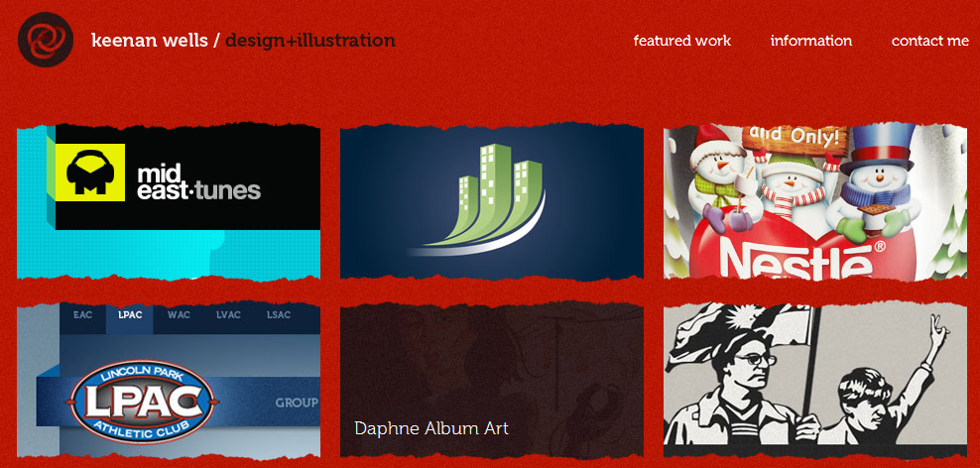Viewport: 980px width, 468px height.
Task: Select the EAC tab in LPAC preview
Action: [82, 315]
